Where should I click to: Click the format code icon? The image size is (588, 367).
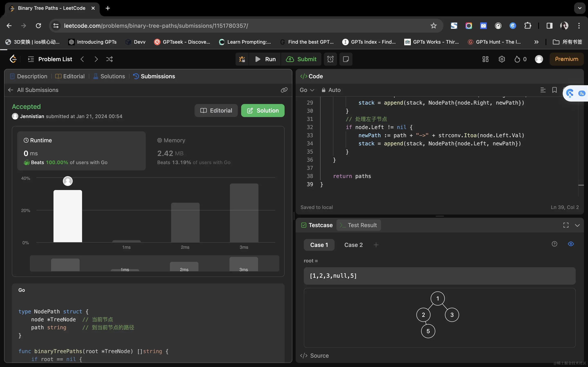click(543, 90)
